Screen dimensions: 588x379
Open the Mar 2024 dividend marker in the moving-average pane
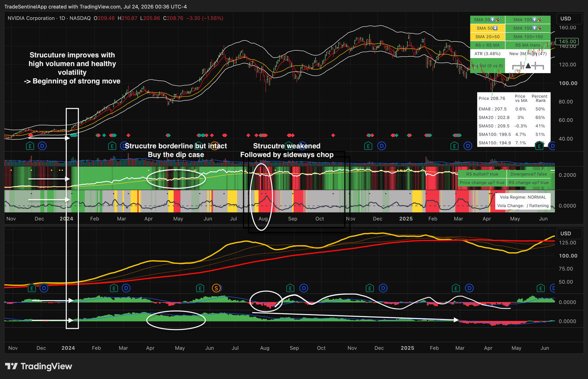tap(126, 288)
